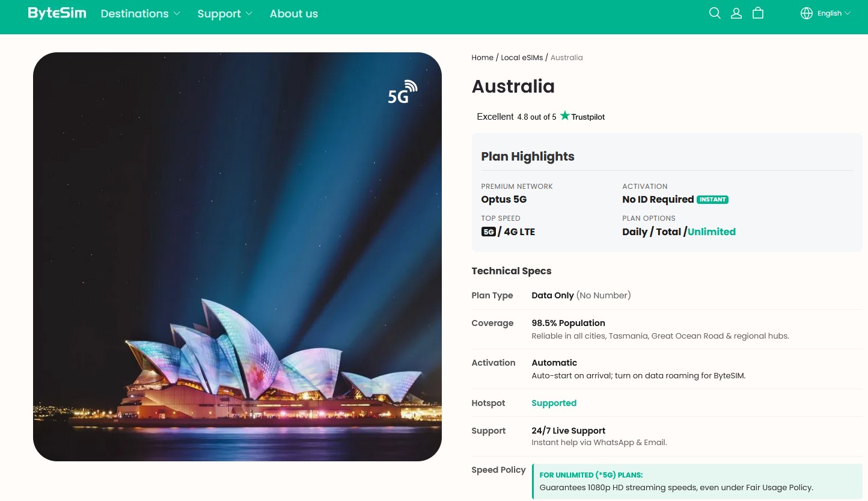Viewport: 868px width, 501px height.
Task: Open the Local eSIMs breadcrumb link
Action: (x=522, y=57)
